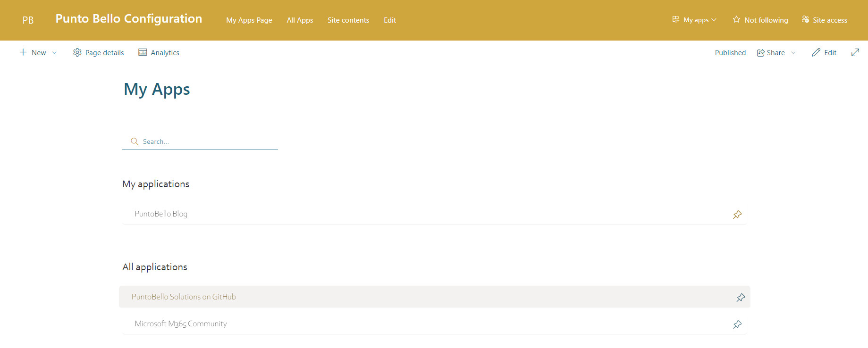The image size is (868, 348).
Task: Open PuntoBello Solutions on GitHub
Action: [x=184, y=297]
